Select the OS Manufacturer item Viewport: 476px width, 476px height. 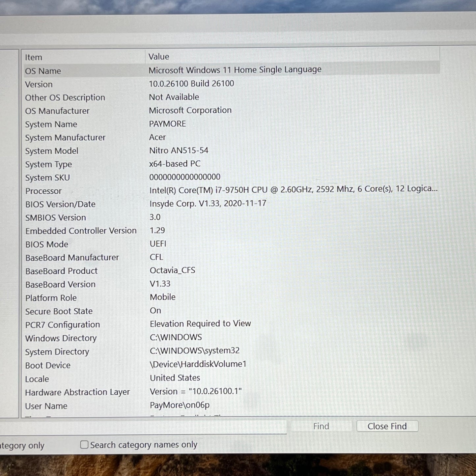click(x=57, y=111)
